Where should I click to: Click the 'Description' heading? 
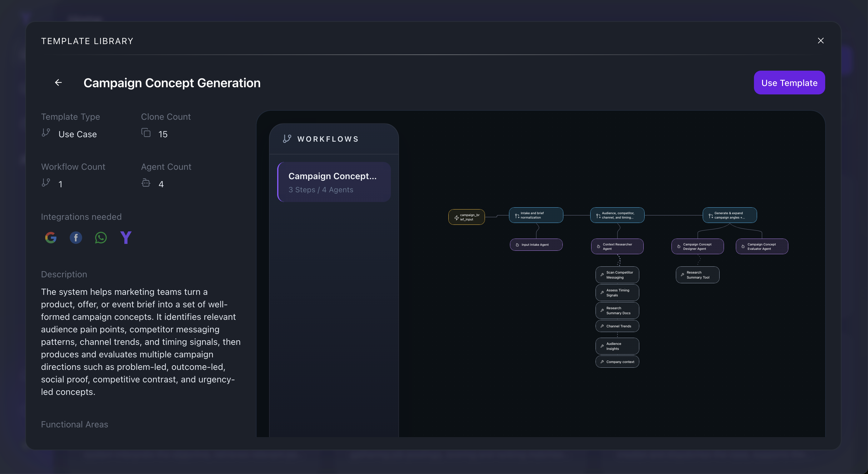tap(64, 275)
